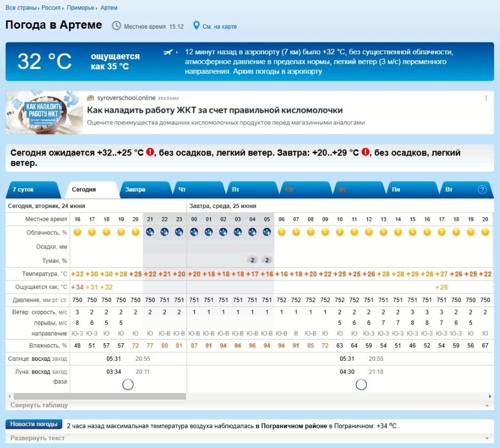Image resolution: width=500 pixels, height=448 pixels.
Task: Click the red warning icon after +29 °C
Action: [365, 152]
